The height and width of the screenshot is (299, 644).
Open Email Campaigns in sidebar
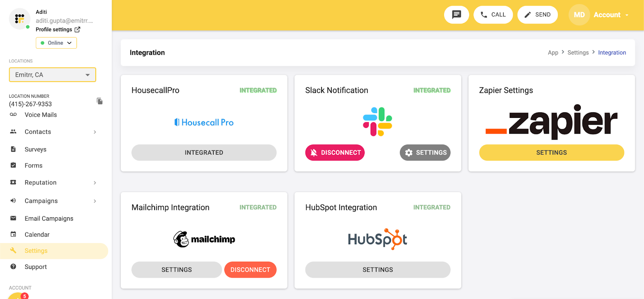(x=49, y=219)
